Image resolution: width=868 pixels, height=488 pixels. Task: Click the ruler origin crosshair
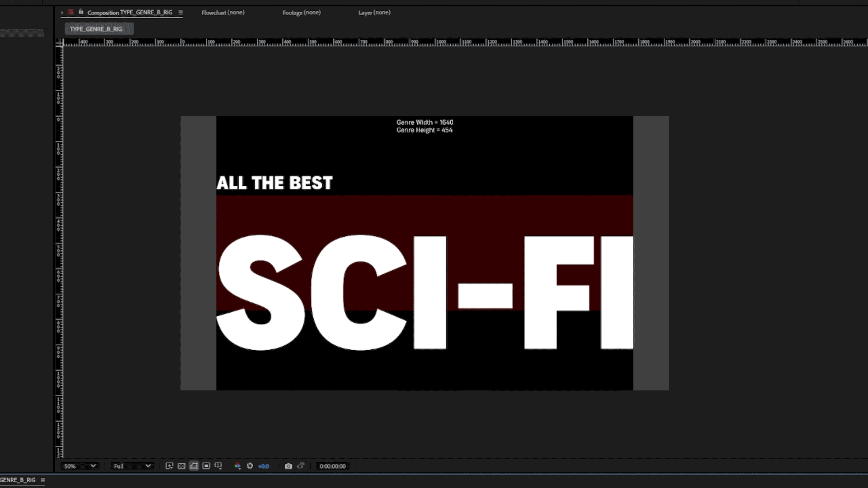click(x=60, y=43)
